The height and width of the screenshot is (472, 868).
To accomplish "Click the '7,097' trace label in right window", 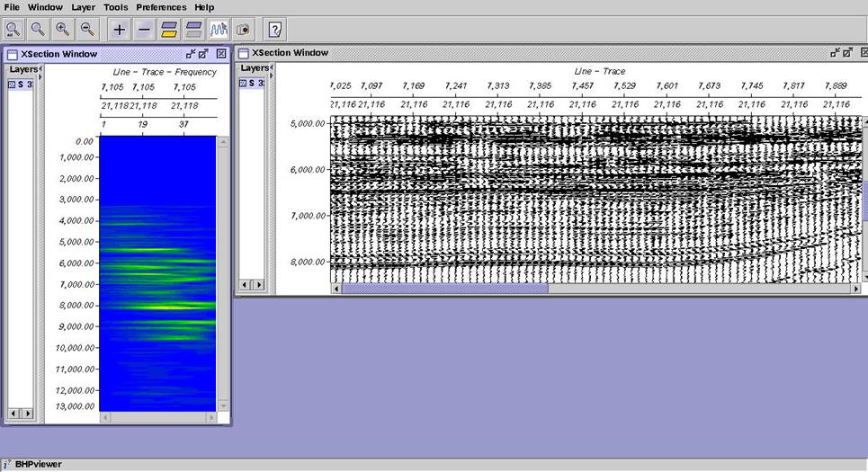I will (371, 85).
